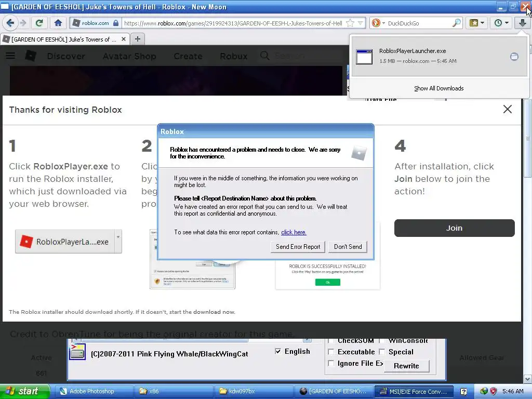532x399 pixels.
Task: Open the click here error data link
Action: 294,232
